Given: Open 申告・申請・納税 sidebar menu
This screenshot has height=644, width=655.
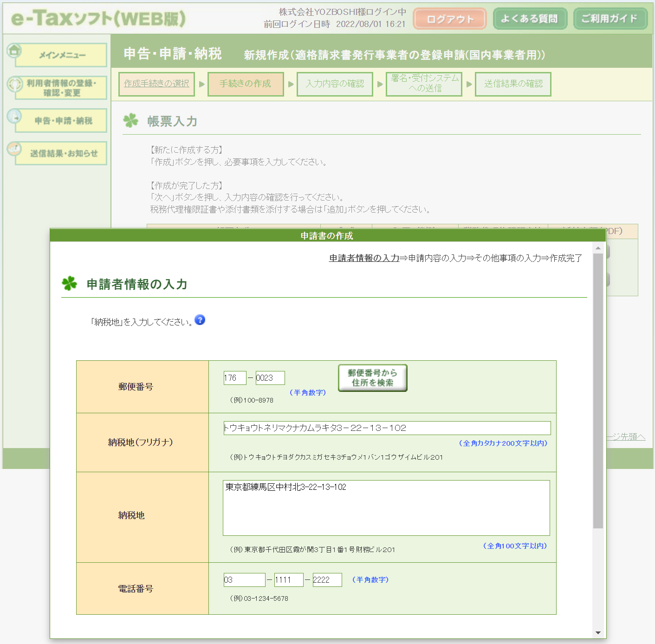Looking at the screenshot, I should coord(61,121).
